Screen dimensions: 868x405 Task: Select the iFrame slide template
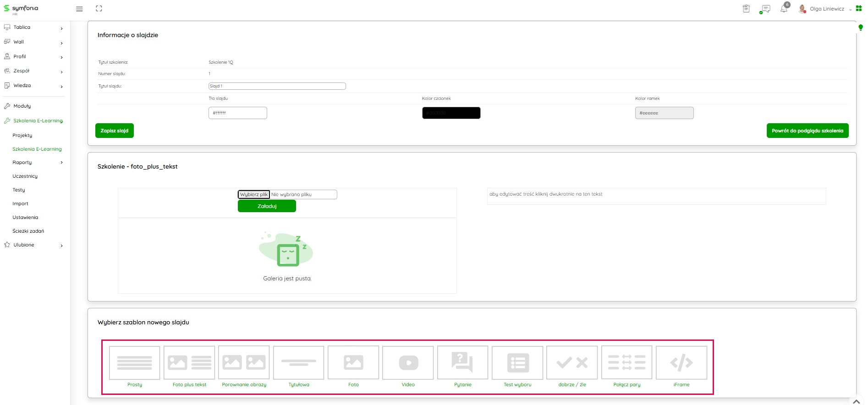pyautogui.click(x=681, y=363)
